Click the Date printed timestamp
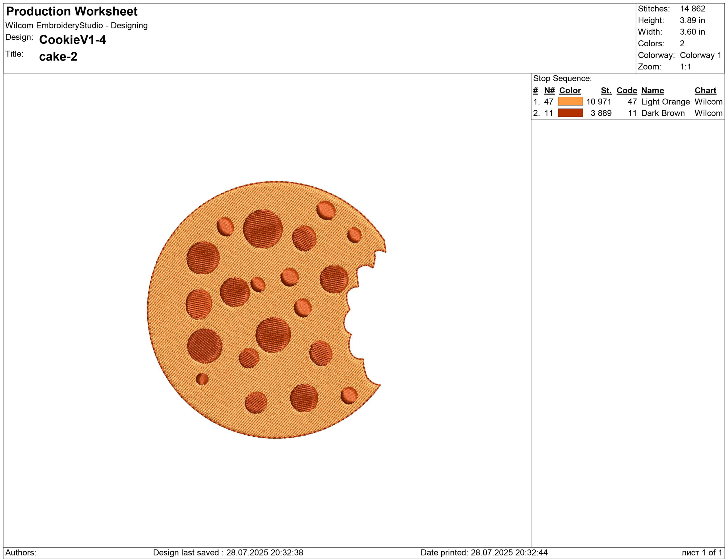This screenshot has width=728, height=560. (484, 552)
